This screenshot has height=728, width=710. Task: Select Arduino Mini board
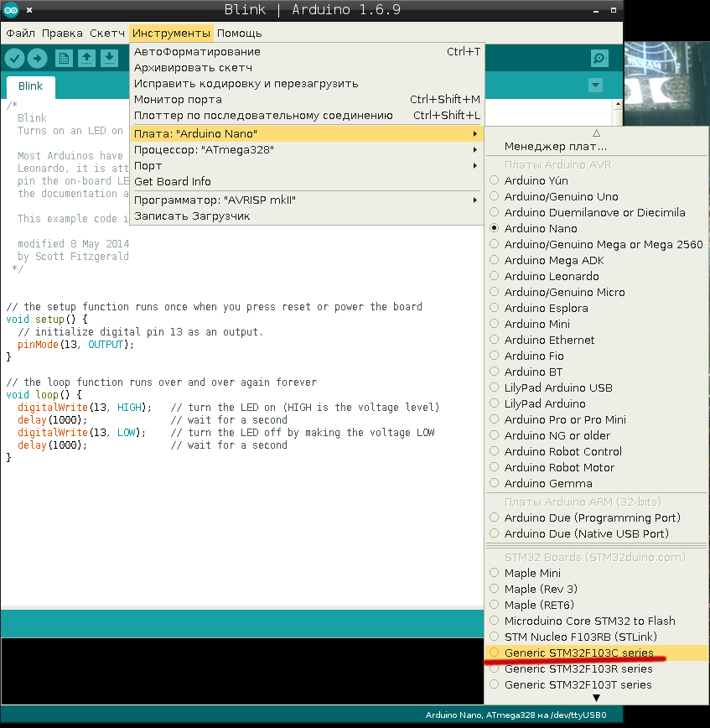click(597, 324)
